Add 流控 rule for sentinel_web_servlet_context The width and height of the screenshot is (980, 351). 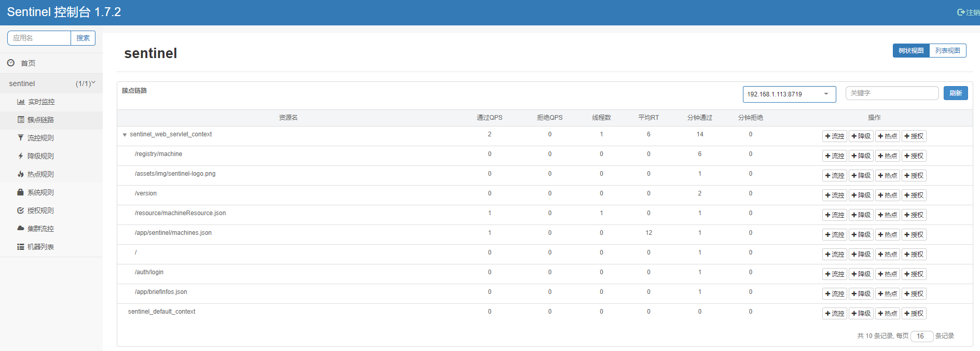coord(835,136)
